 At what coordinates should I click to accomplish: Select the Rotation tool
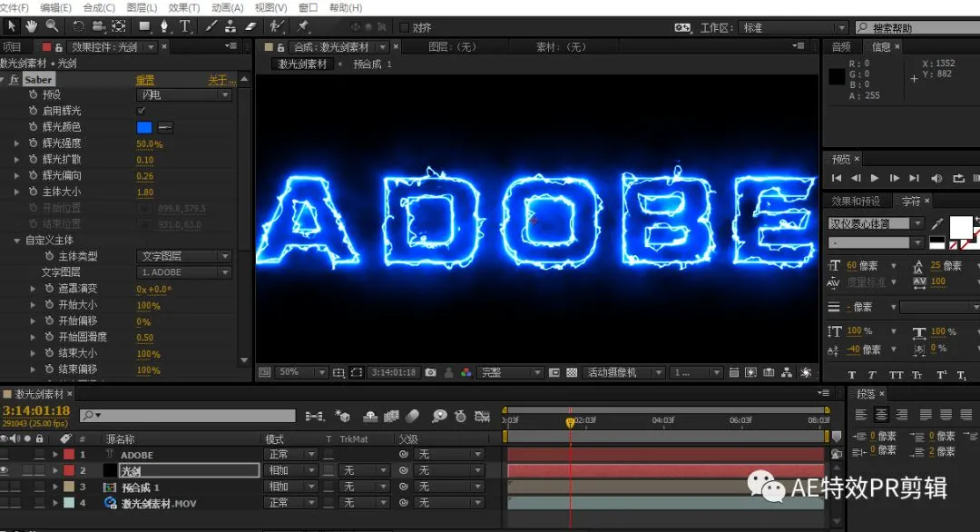click(78, 26)
